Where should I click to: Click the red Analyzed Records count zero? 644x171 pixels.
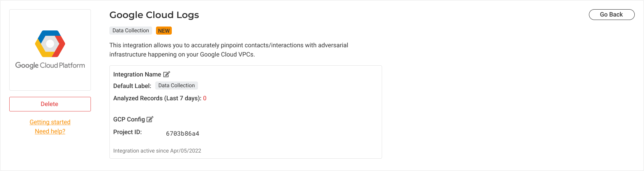205,98
